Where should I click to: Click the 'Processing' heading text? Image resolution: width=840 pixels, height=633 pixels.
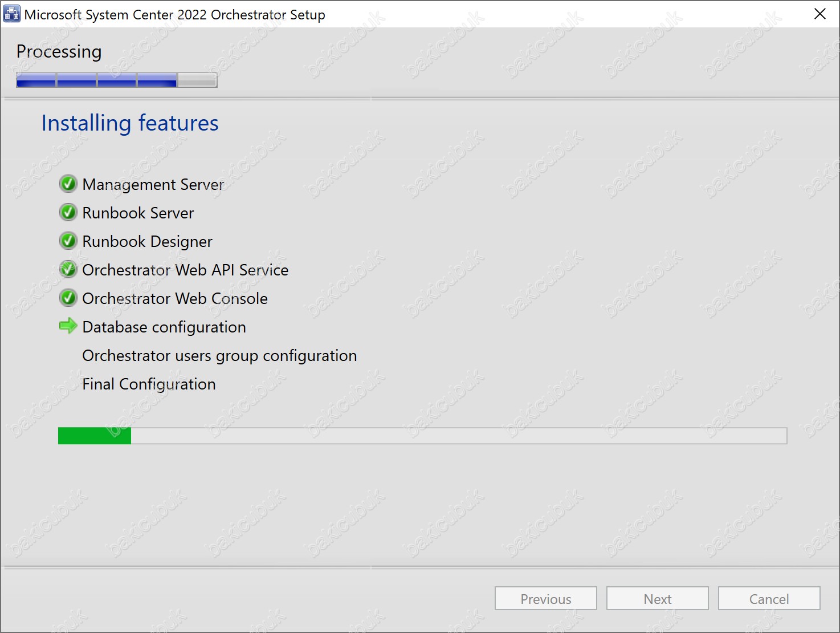click(59, 52)
